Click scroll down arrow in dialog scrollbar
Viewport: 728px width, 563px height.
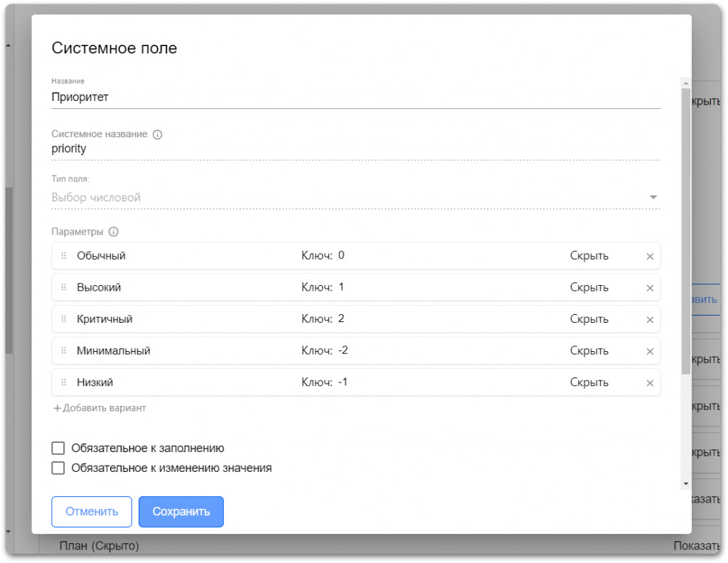pyautogui.click(x=685, y=483)
